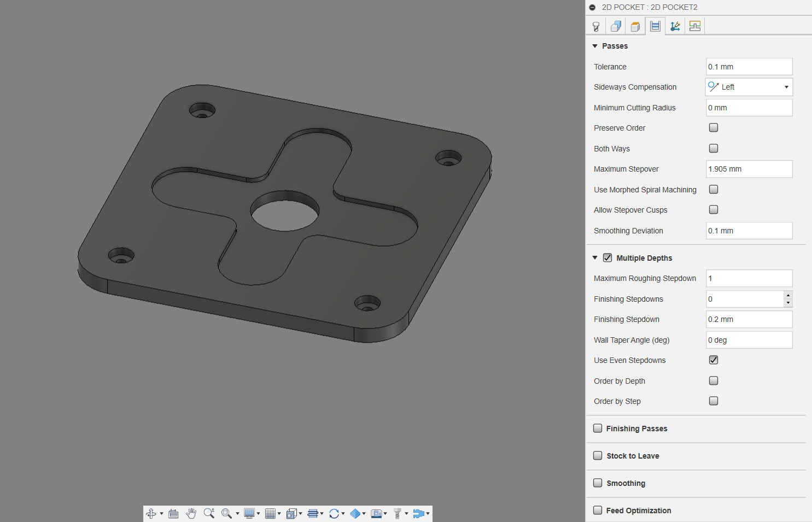Image resolution: width=812 pixels, height=522 pixels.
Task: Enable the Smoothing group checkbox
Action: [x=598, y=483]
